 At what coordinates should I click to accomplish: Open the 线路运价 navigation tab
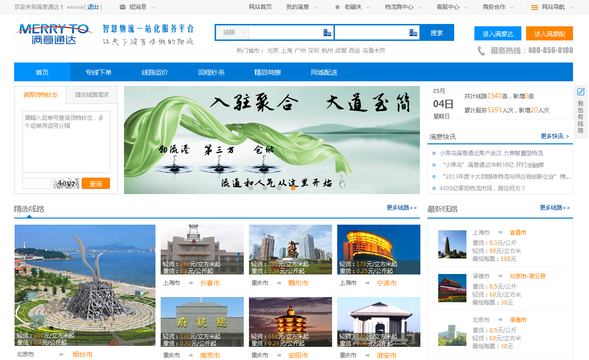[155, 72]
